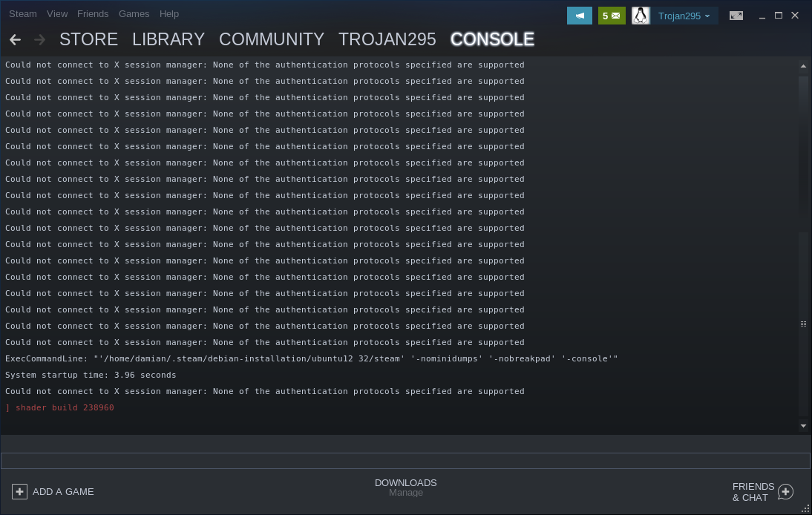The height and width of the screenshot is (515, 812).
Task: Click the window resize grip icon
Action: pos(805,509)
